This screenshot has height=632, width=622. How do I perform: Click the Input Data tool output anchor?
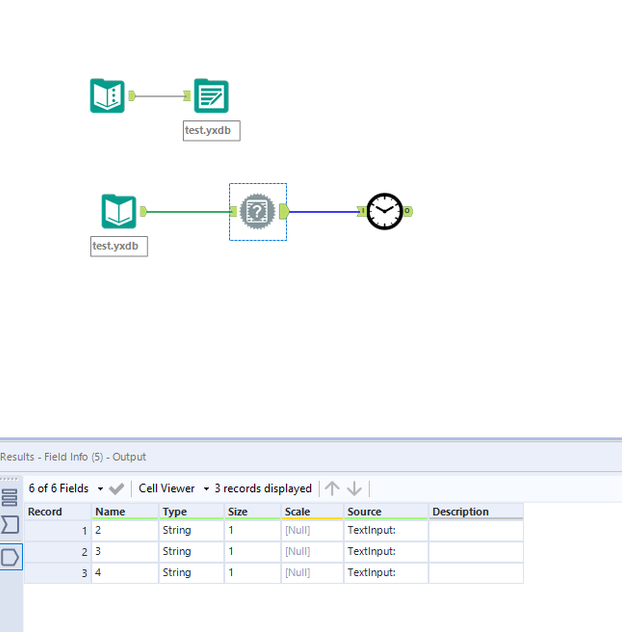[x=144, y=212]
